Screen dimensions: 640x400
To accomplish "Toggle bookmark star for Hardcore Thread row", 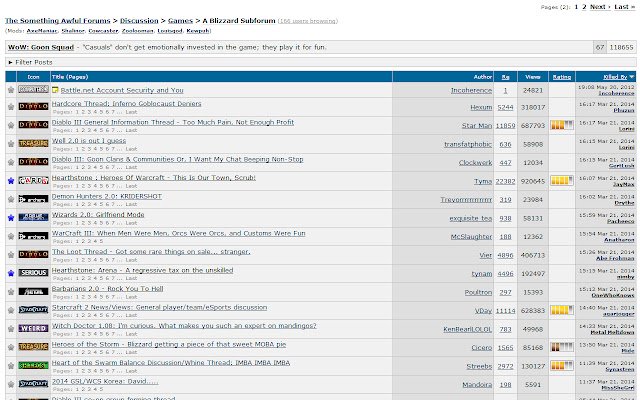I will [11, 107].
